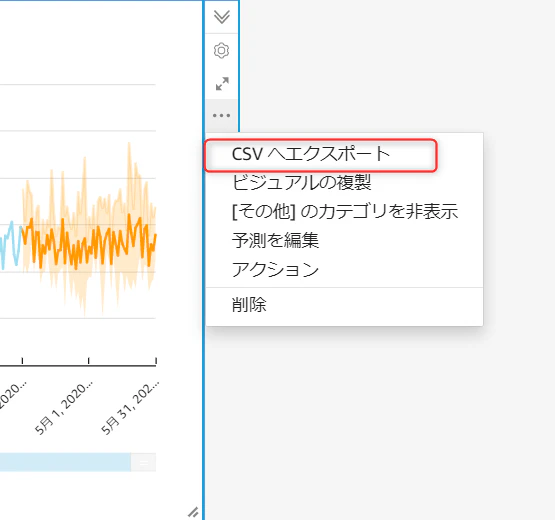Open visual settings via the gear icon

point(222,50)
